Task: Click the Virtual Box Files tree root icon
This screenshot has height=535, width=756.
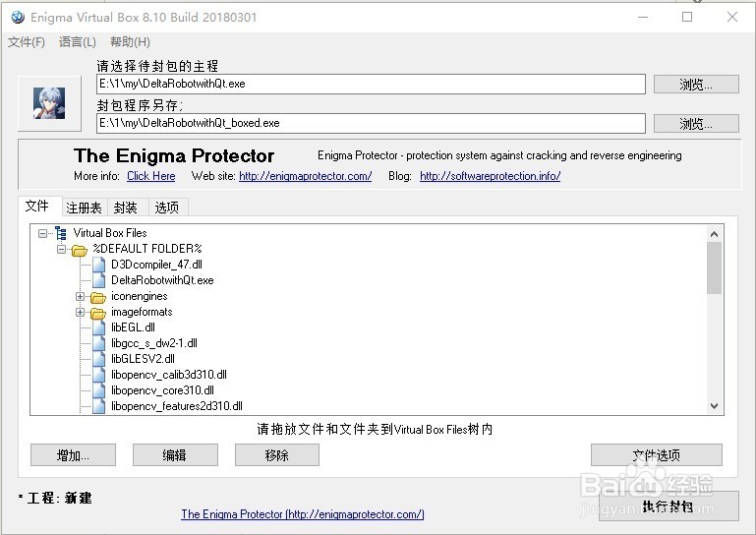Action: pos(61,233)
